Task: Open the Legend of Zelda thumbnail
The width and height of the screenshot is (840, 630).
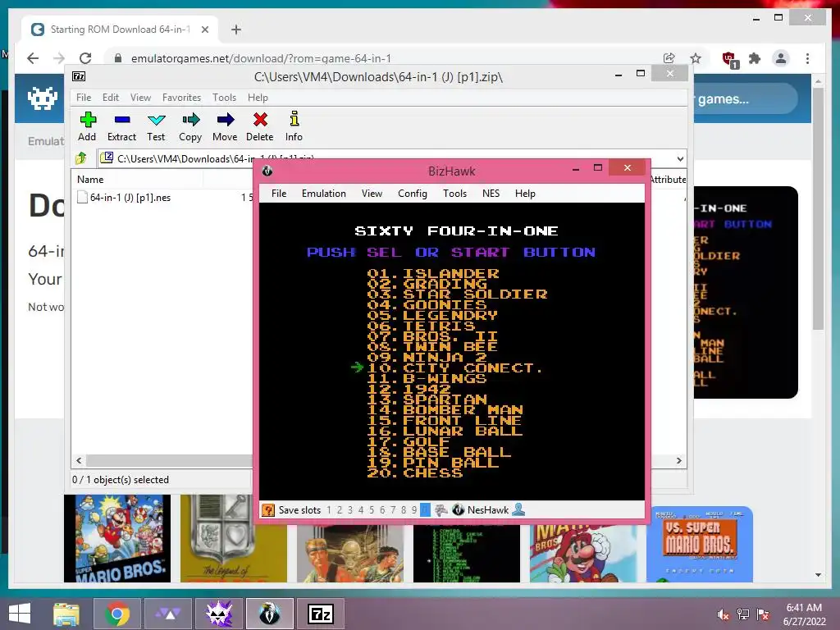Action: click(x=234, y=538)
